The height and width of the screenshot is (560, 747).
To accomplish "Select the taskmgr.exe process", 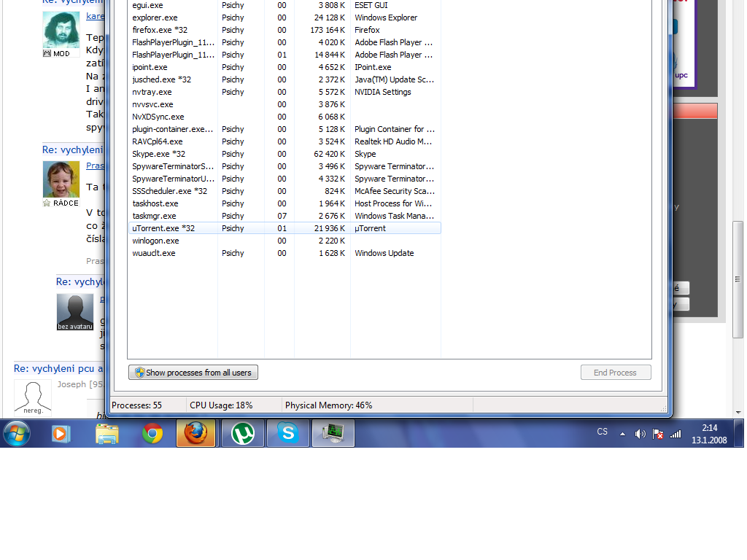I will 285,216.
